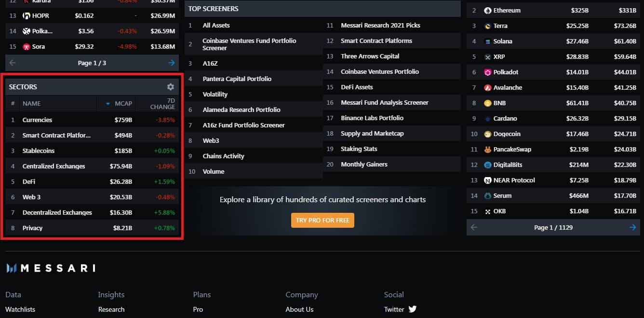Open the Smart Contract Platforms screener
The image size is (644, 318).
tap(376, 41)
